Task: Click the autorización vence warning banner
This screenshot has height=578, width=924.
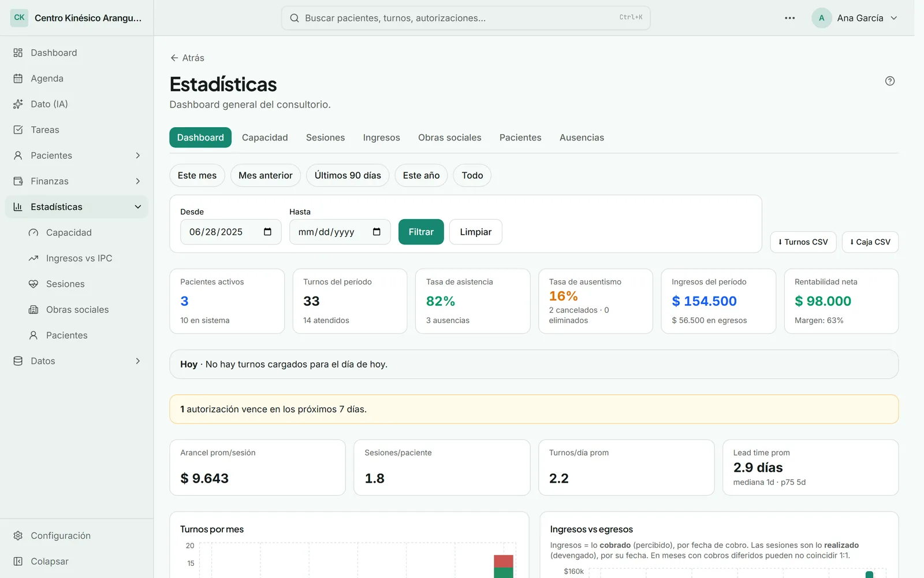Action: pos(534,409)
